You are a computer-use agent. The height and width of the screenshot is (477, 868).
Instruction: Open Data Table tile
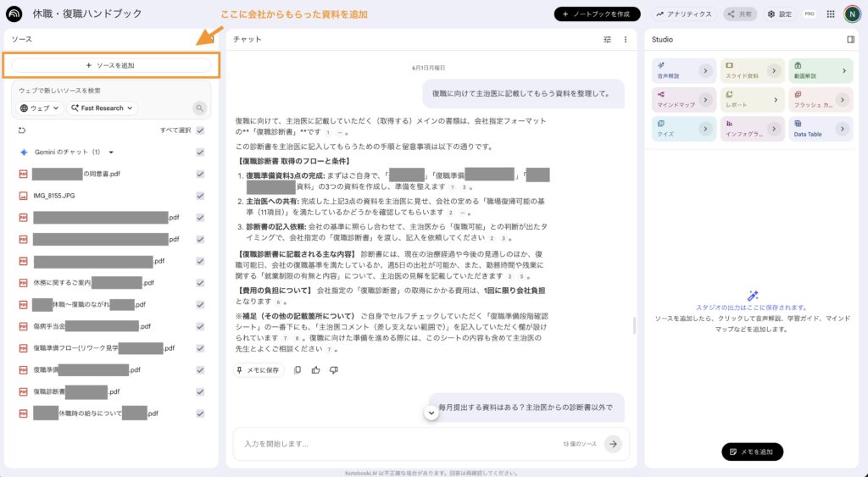point(821,129)
